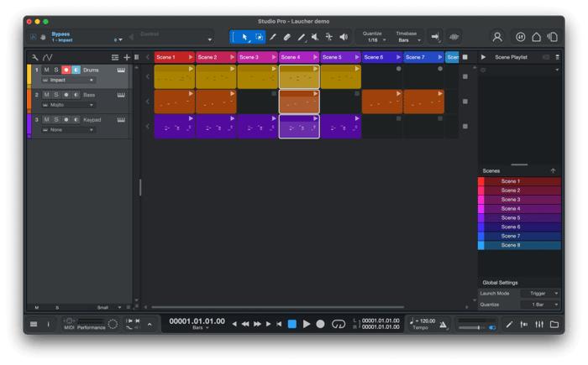This screenshot has height=365, width=588.
Task: Click the transport Play button
Action: 307,324
